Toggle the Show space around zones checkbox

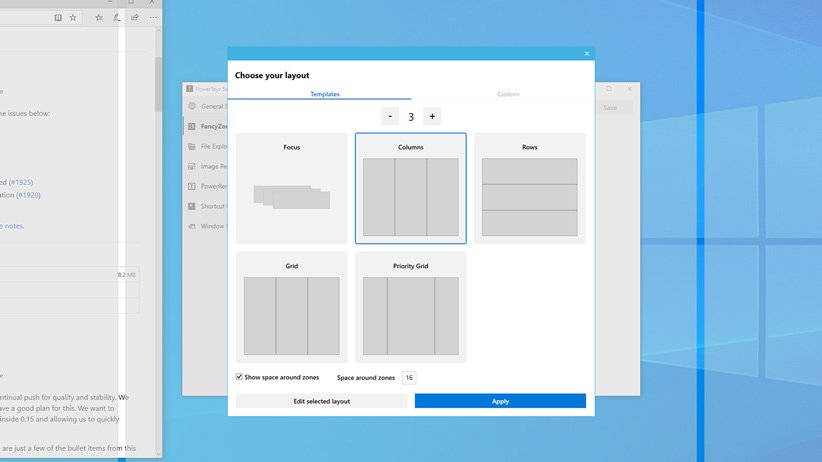239,377
